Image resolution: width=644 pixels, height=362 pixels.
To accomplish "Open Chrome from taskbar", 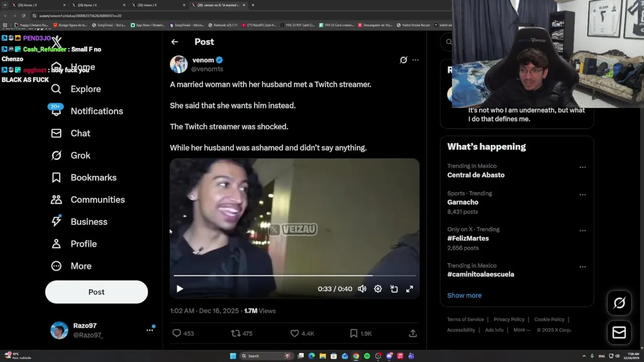I will (x=356, y=356).
